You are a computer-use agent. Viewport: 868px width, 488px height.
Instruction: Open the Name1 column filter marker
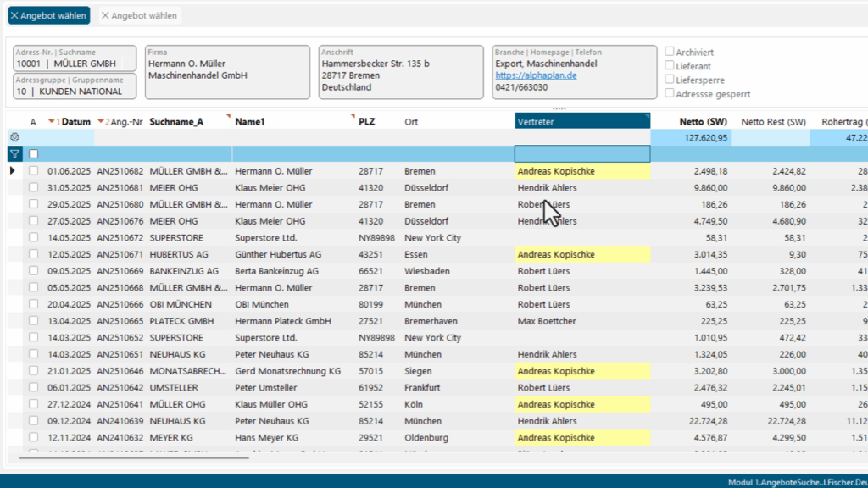pyautogui.click(x=352, y=115)
